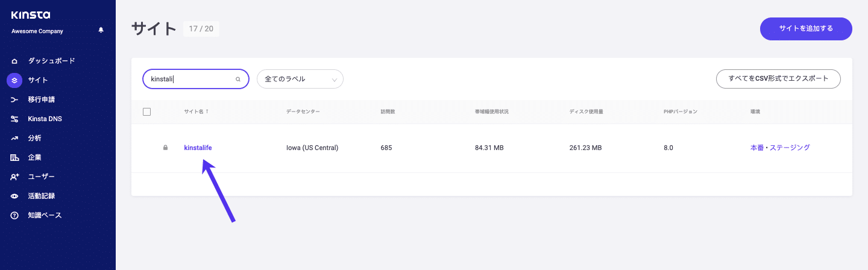Click the company building icon
The width and height of the screenshot is (868, 270).
pos(14,157)
